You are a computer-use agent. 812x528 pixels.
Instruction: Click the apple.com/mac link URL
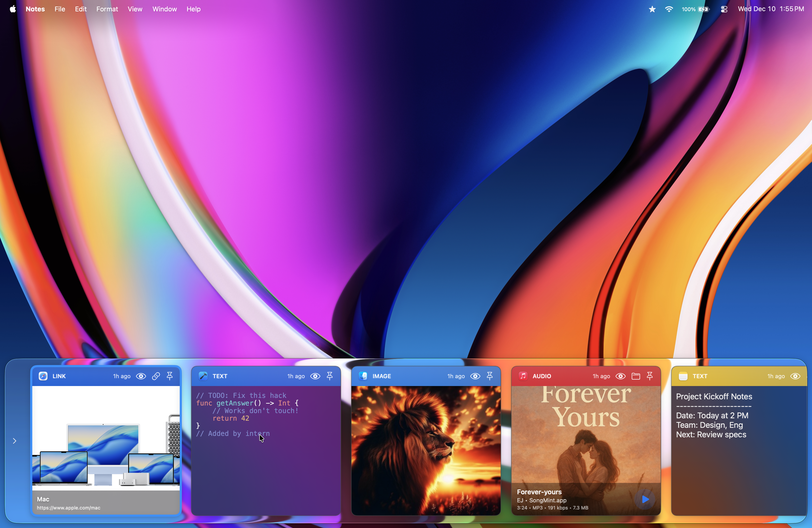(69, 508)
